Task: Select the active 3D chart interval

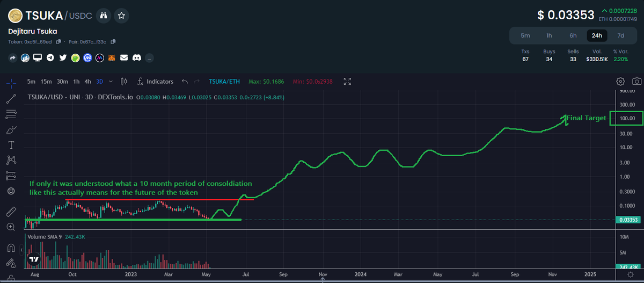Action: (x=99, y=82)
